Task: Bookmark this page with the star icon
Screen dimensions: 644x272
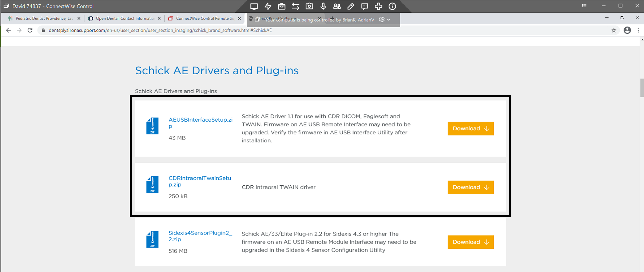Action: click(x=614, y=30)
